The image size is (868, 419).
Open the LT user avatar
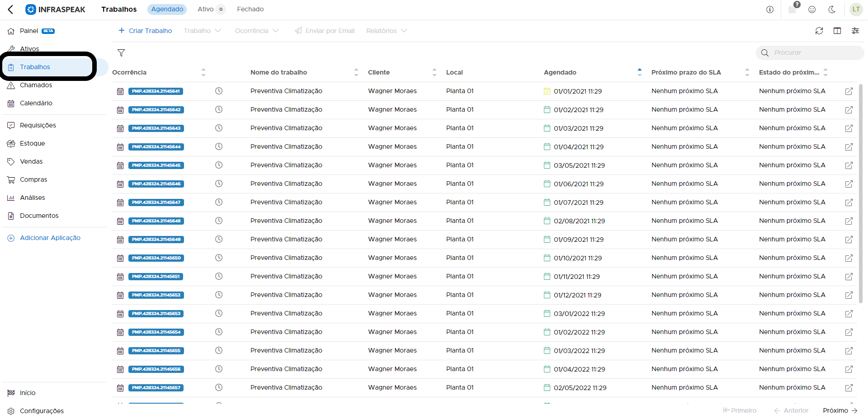pos(856,9)
